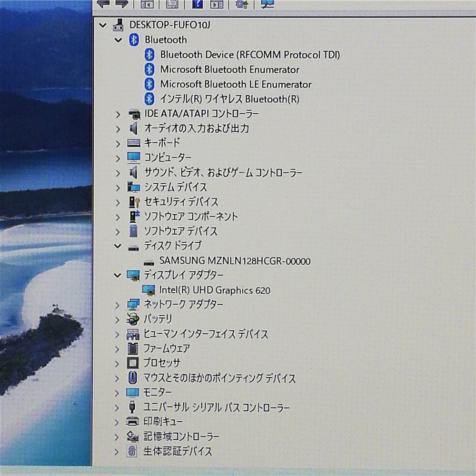Click the chip icon beside ファームウェア
The height and width of the screenshot is (476, 476).
(133, 348)
